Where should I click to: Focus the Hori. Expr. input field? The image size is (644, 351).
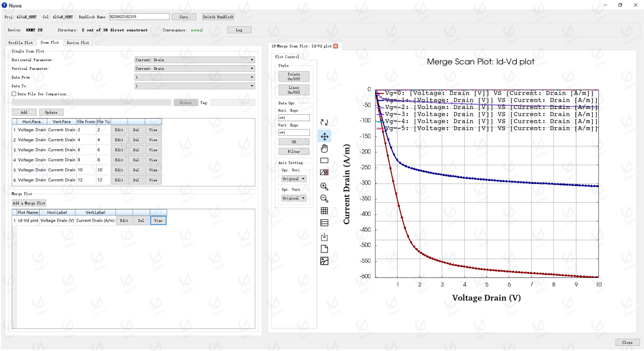pos(294,118)
